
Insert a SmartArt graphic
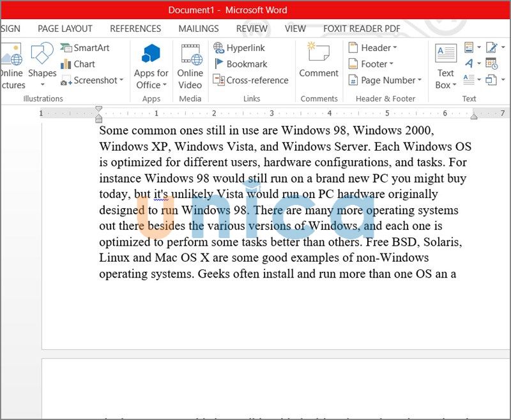tap(85, 48)
